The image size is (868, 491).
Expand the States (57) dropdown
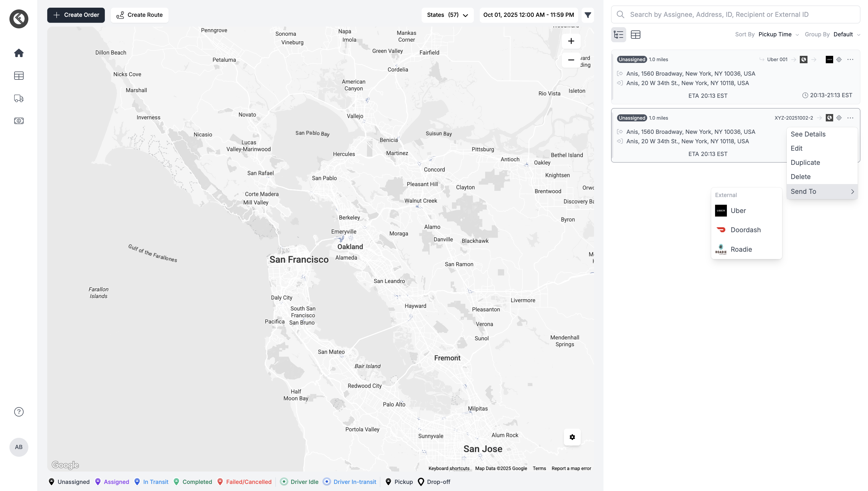(x=448, y=15)
